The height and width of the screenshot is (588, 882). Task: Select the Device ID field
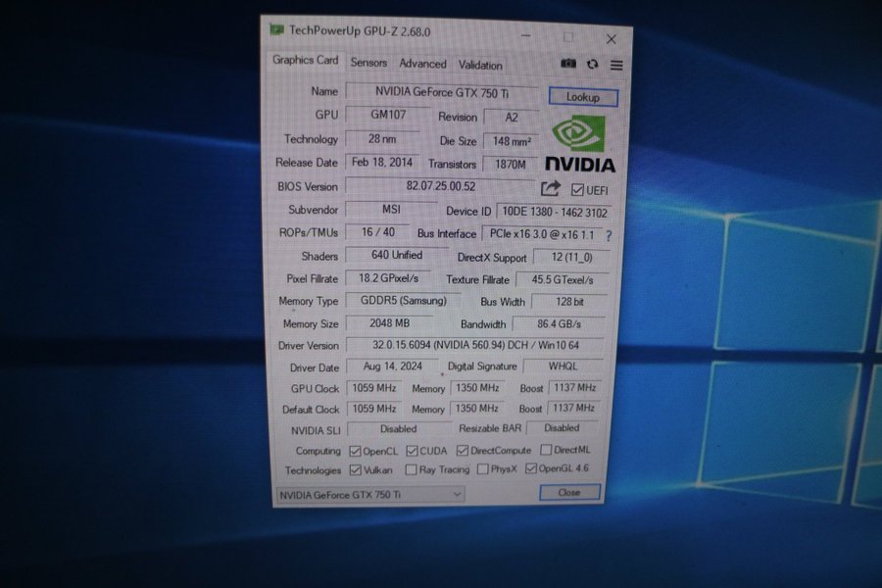(553, 212)
